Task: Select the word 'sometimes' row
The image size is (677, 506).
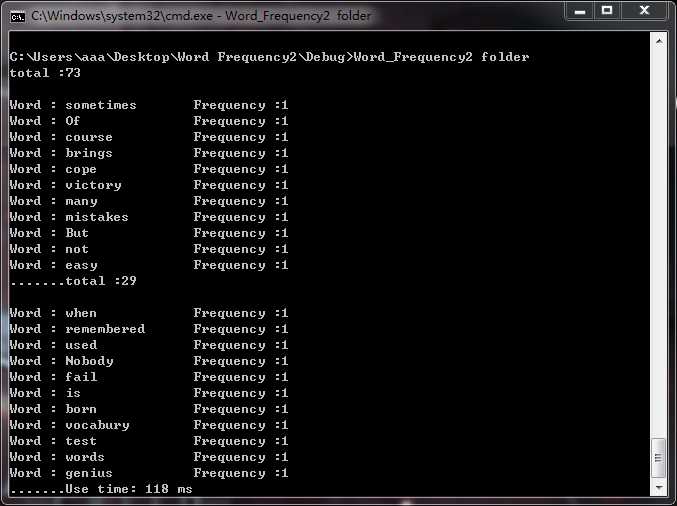Action: (x=149, y=105)
